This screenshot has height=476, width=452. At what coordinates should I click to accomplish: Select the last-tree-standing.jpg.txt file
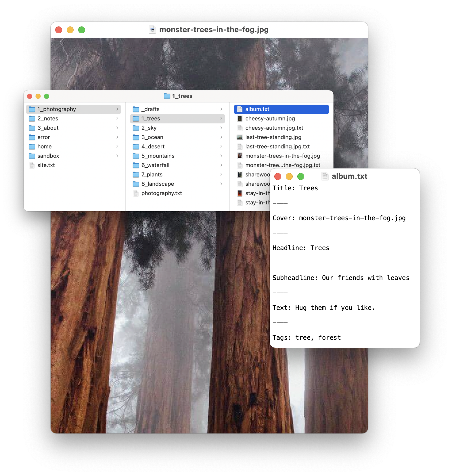(x=281, y=147)
